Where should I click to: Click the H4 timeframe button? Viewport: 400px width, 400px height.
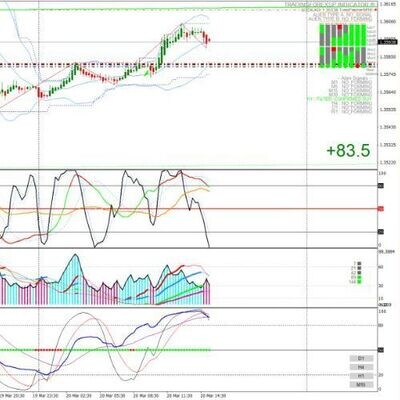coord(361,367)
